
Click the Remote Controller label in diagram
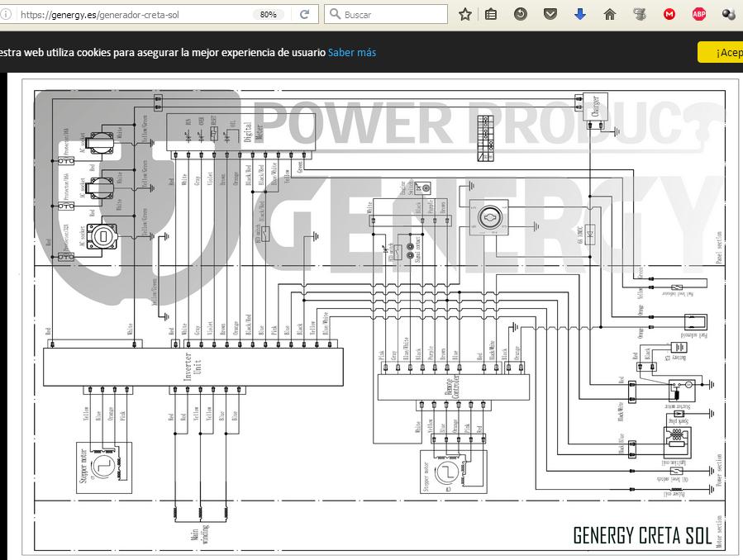(453, 387)
